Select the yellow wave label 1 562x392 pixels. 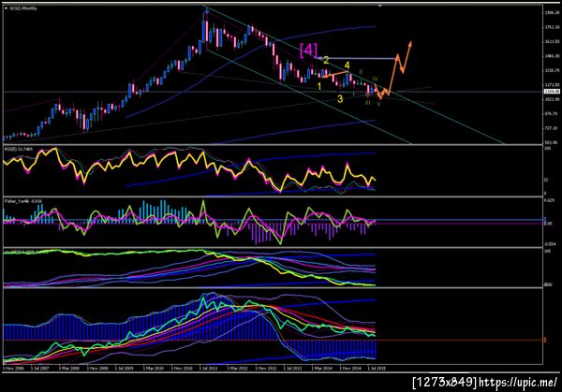click(319, 86)
